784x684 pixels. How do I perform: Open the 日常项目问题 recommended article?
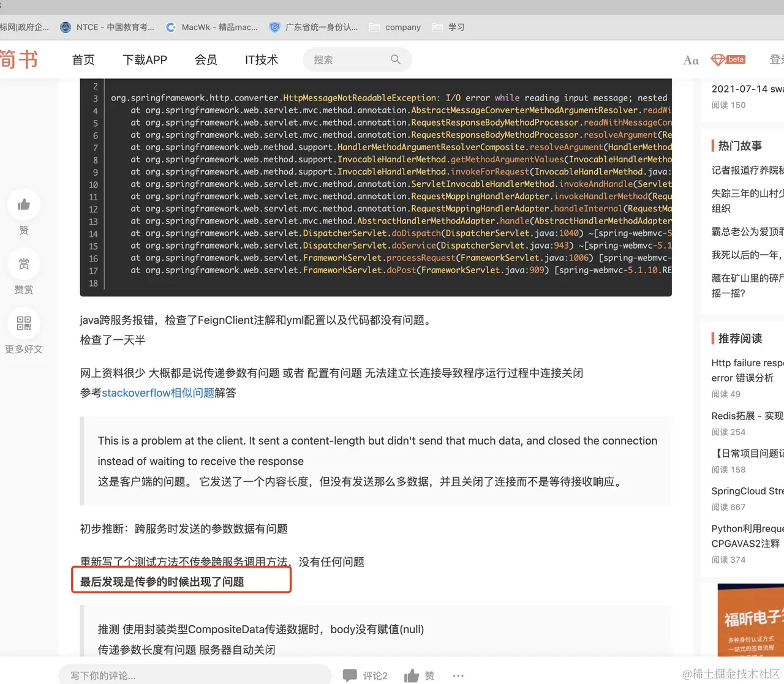pos(747,453)
